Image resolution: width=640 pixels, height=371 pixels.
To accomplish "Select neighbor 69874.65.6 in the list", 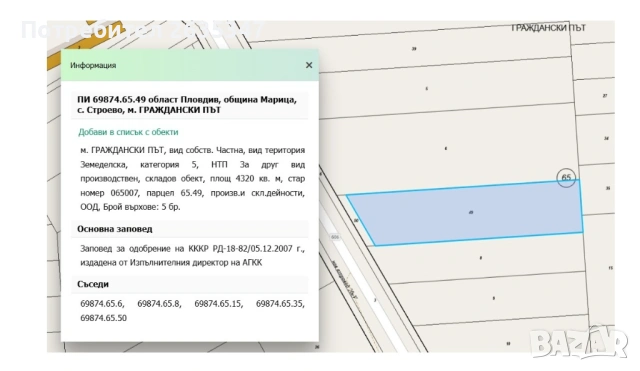I will coord(102,304).
